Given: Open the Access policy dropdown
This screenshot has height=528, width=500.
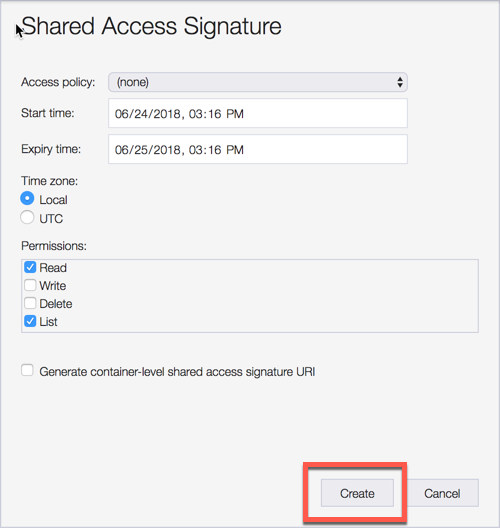Looking at the screenshot, I should point(258,82).
